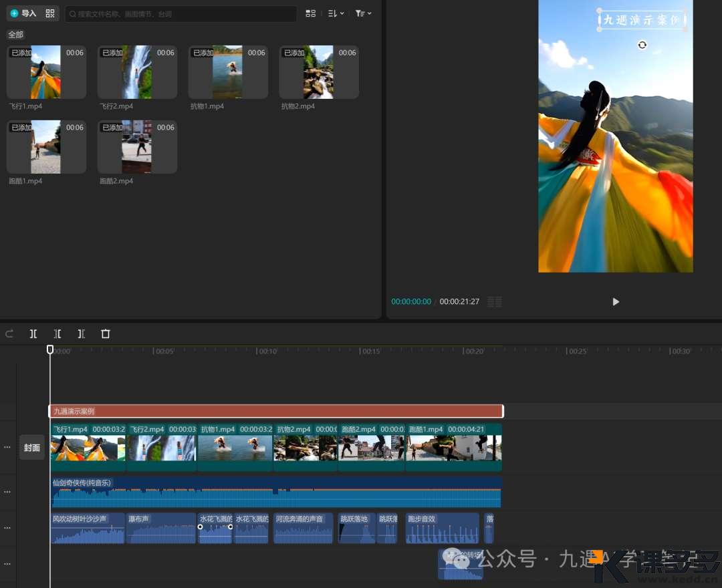Click the redo arrow in timeline toolbar
The image size is (722, 588).
pos(9,333)
